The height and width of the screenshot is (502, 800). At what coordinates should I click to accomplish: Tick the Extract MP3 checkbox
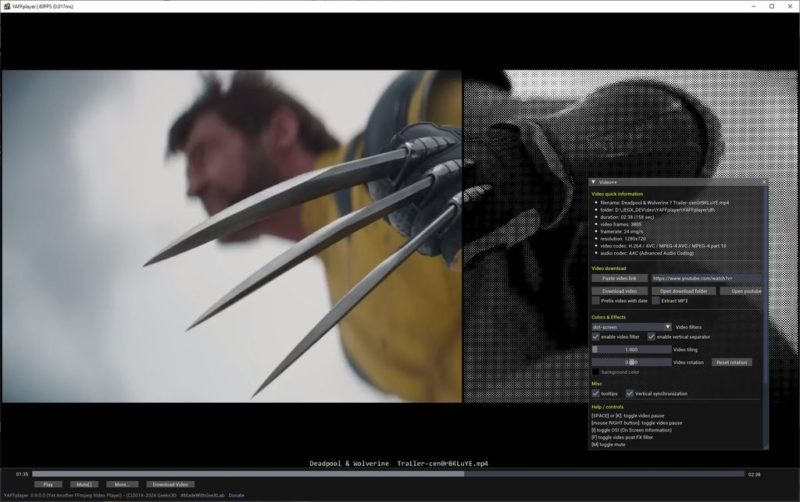pyautogui.click(x=656, y=301)
